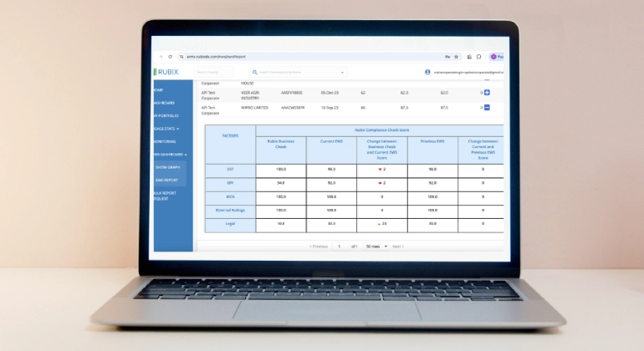
Task: Go to Monitoring in the sidebar
Action: [165, 141]
